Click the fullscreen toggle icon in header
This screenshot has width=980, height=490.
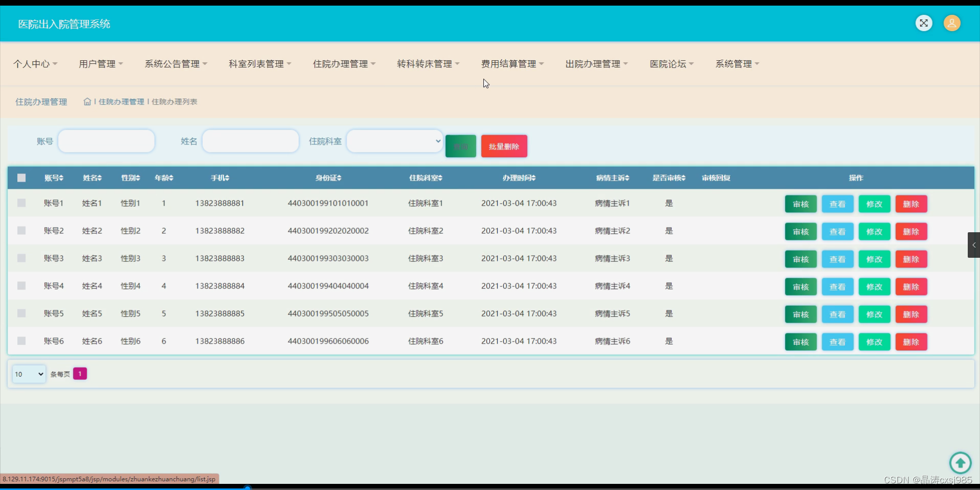[x=924, y=23]
